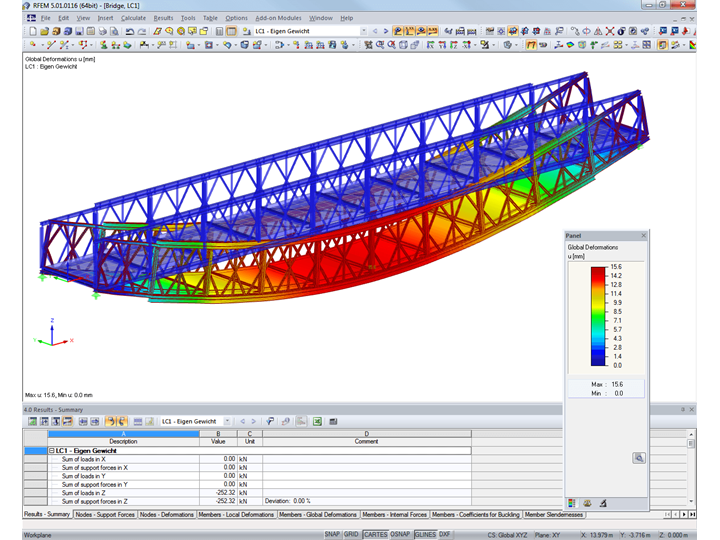Save the model with floppy disk icon

79,31
